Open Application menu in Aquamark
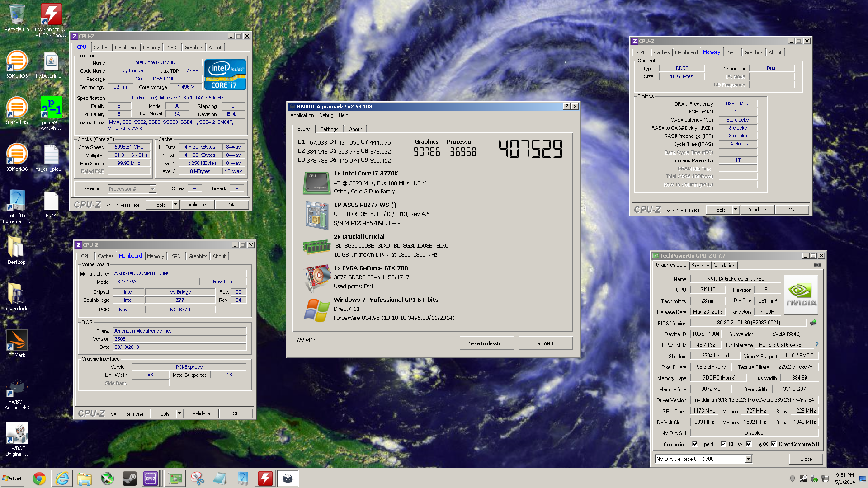 click(x=302, y=115)
